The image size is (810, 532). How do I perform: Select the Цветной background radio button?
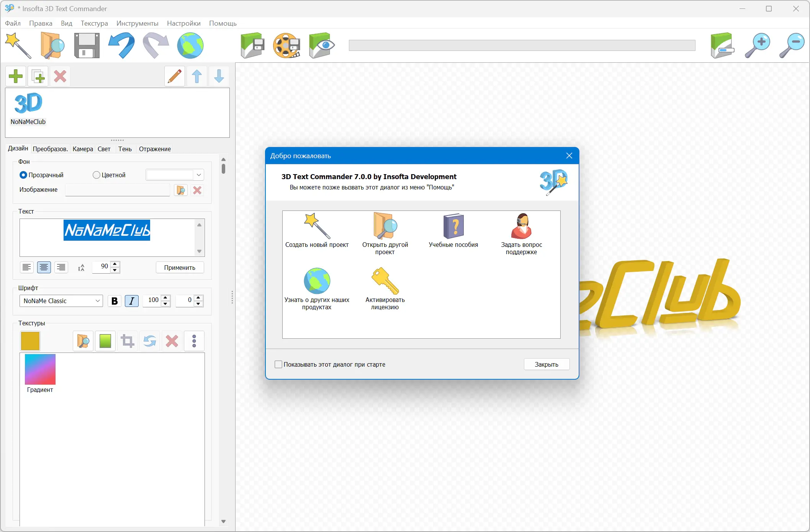click(97, 175)
